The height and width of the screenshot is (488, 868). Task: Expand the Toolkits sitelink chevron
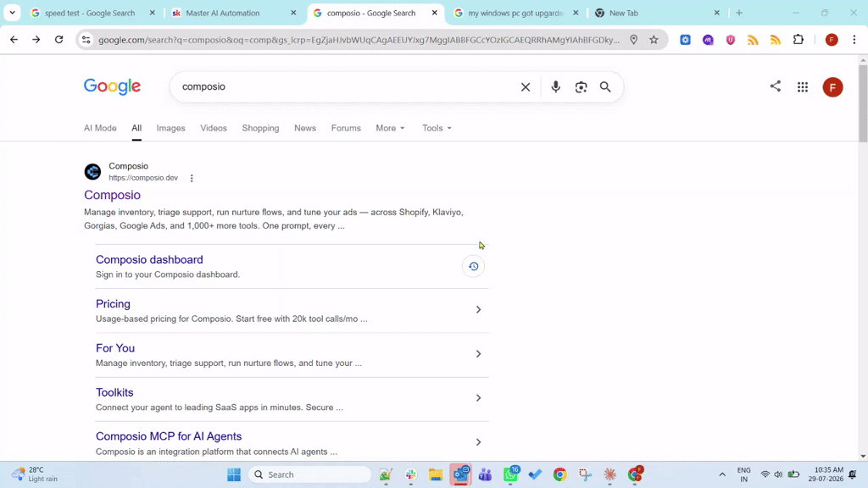click(478, 398)
